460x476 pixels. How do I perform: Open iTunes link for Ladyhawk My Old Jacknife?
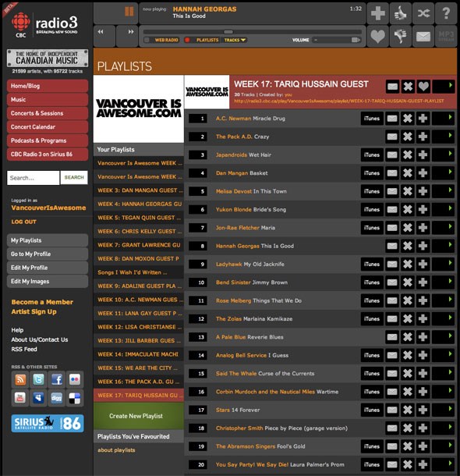coord(372,264)
